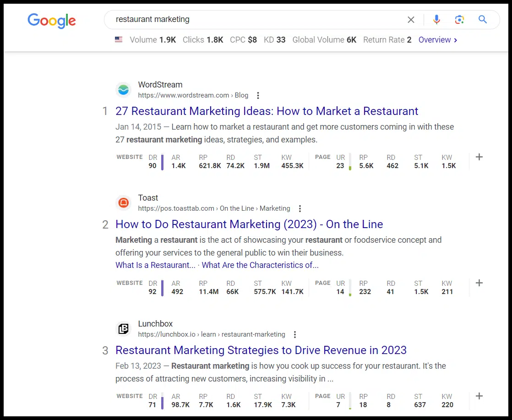Click the Toast site favicon

tap(123, 202)
